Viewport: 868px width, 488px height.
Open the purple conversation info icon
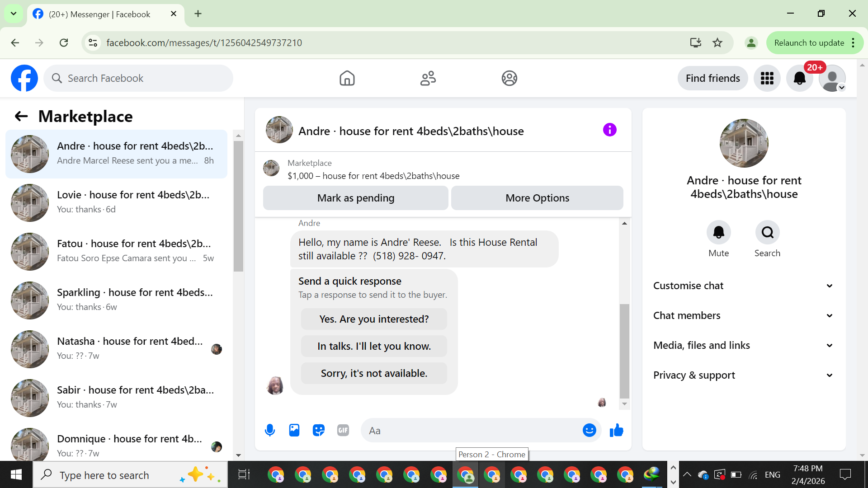pyautogui.click(x=609, y=130)
